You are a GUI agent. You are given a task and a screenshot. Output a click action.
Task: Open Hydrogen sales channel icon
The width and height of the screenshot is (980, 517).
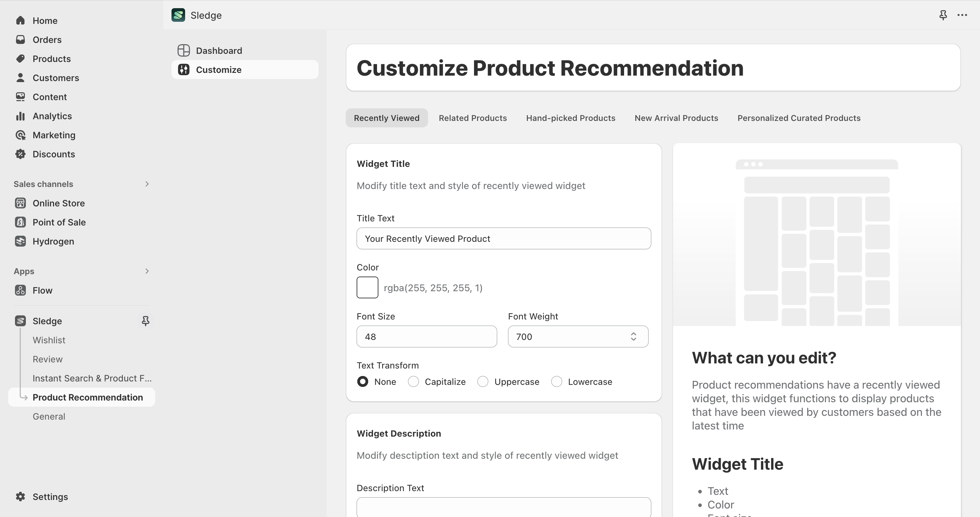[20, 241]
